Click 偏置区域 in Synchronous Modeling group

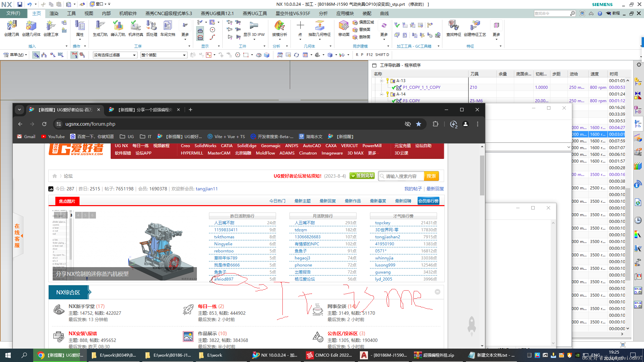tap(363, 22)
